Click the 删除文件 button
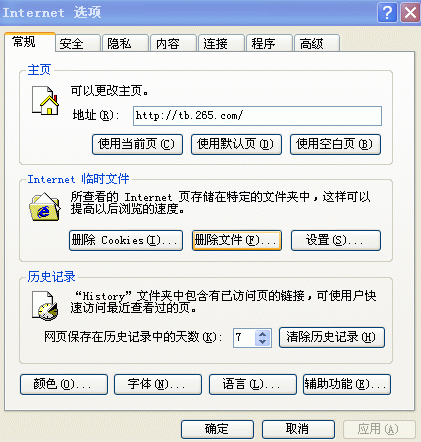This screenshot has width=421, height=442. coord(237,240)
